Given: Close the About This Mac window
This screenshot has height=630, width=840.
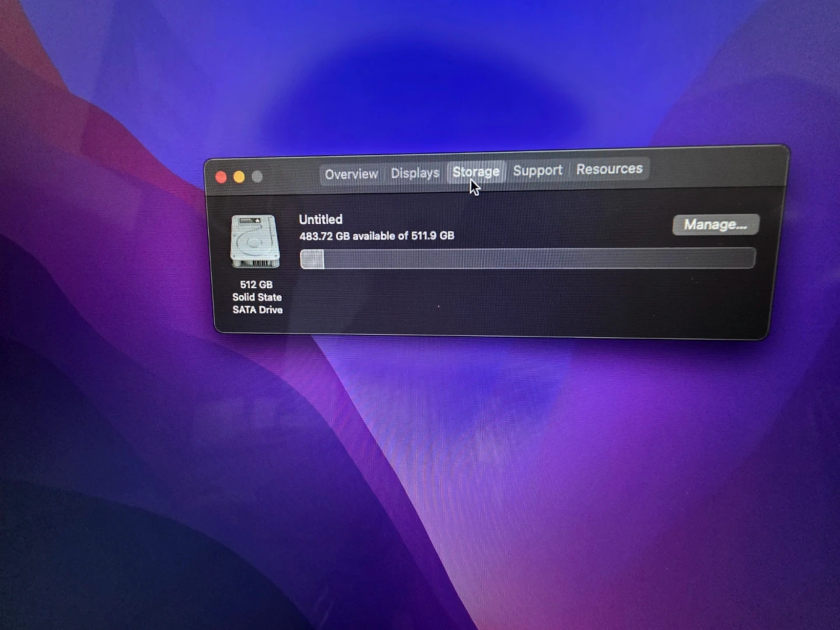Looking at the screenshot, I should click(221, 177).
